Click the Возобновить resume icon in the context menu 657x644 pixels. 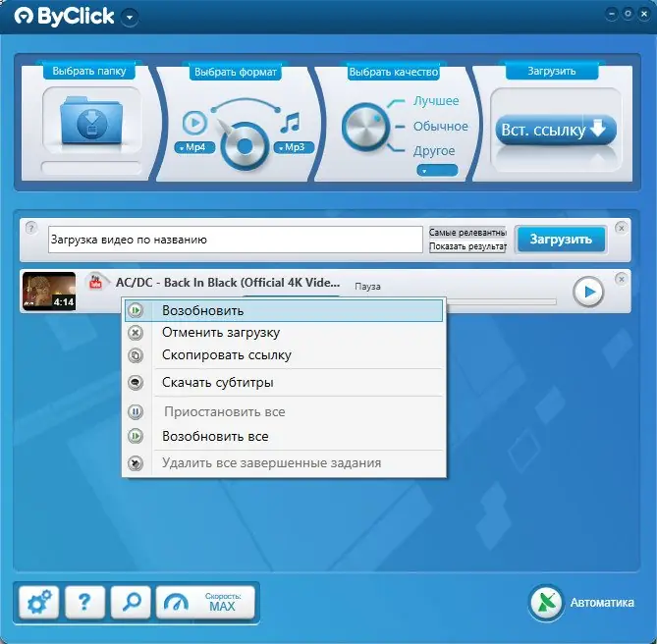click(x=136, y=310)
